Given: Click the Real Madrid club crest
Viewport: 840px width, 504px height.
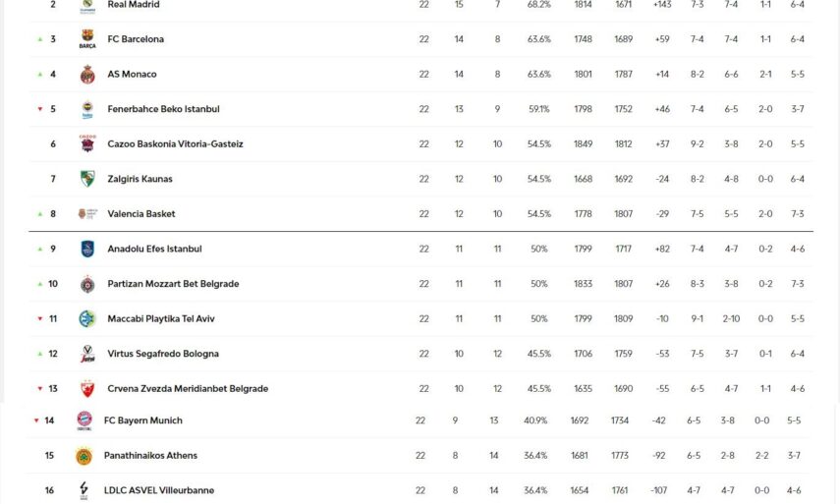Looking at the screenshot, I should pos(87,6).
